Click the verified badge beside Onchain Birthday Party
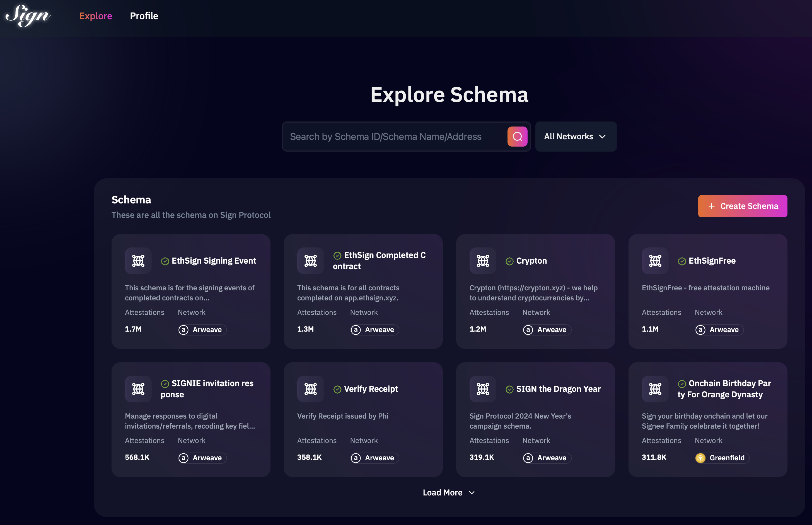The image size is (812, 525). pyautogui.click(x=682, y=384)
